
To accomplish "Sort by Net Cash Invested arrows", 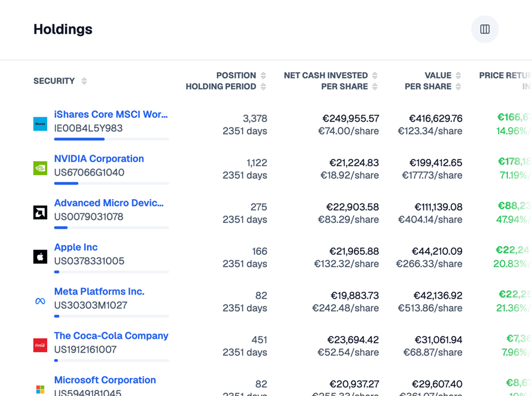I will click(x=375, y=75).
